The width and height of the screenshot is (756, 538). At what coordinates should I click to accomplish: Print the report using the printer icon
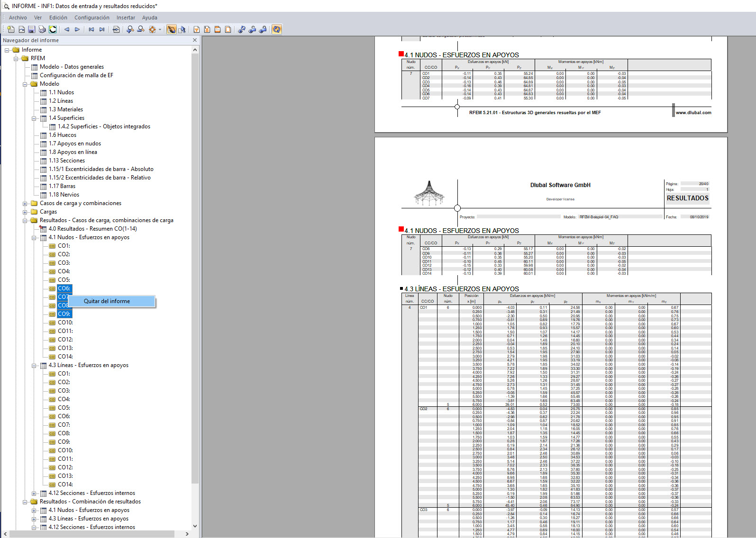click(42, 29)
